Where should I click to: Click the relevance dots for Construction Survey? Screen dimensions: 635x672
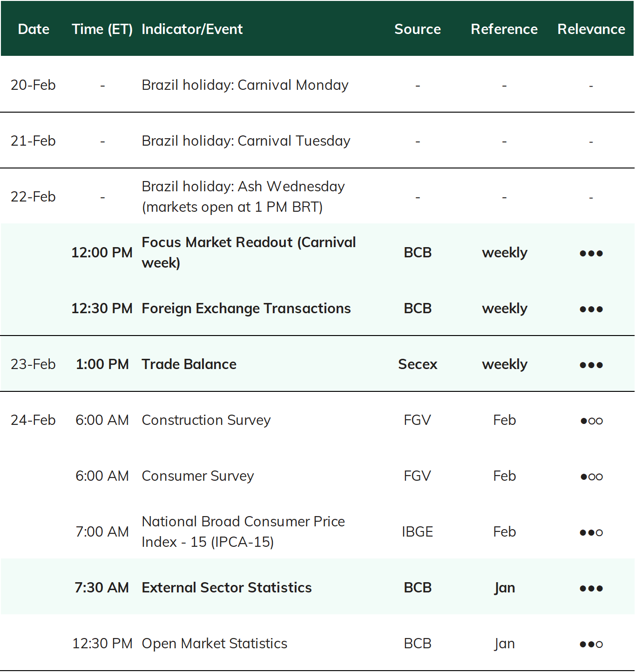[591, 421]
